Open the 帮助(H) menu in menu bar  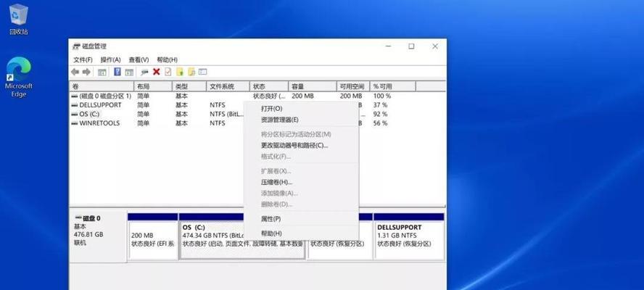click(x=167, y=59)
